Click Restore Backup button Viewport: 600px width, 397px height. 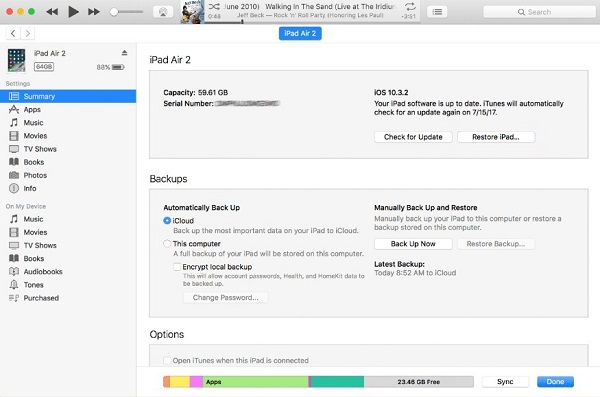click(x=496, y=244)
